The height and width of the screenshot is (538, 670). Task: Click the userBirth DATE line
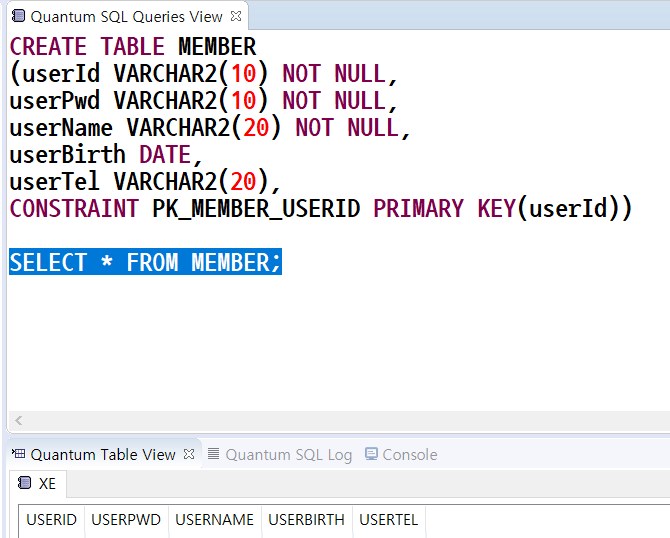point(106,155)
